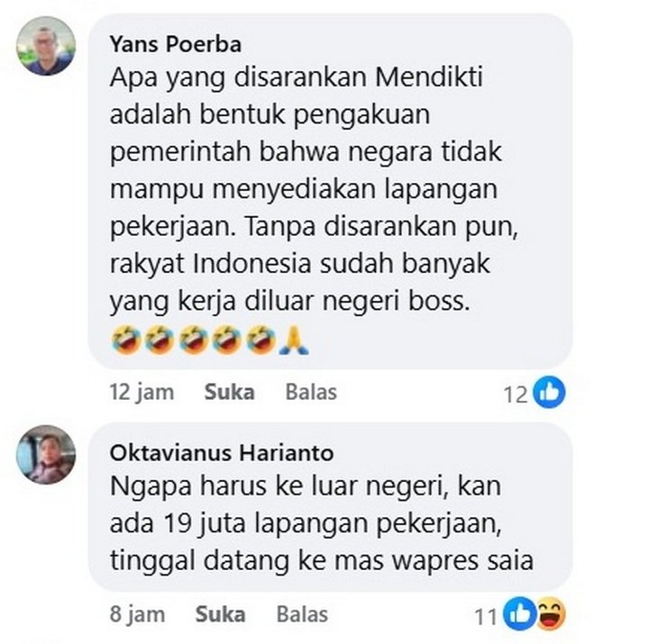Click the Haha reaction icon on Oktavianus's comment
This screenshot has width=649, height=644.
coord(550,614)
